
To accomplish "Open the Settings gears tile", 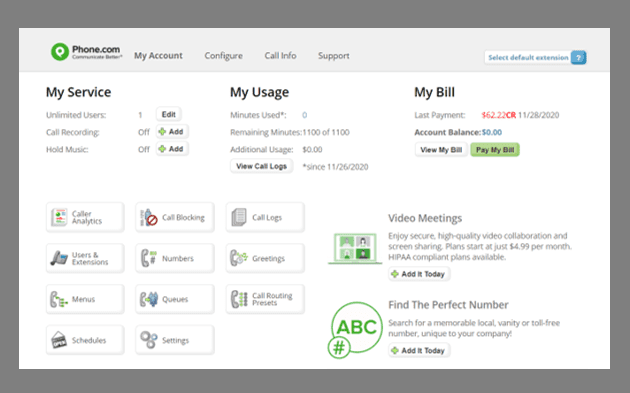I will 175,340.
